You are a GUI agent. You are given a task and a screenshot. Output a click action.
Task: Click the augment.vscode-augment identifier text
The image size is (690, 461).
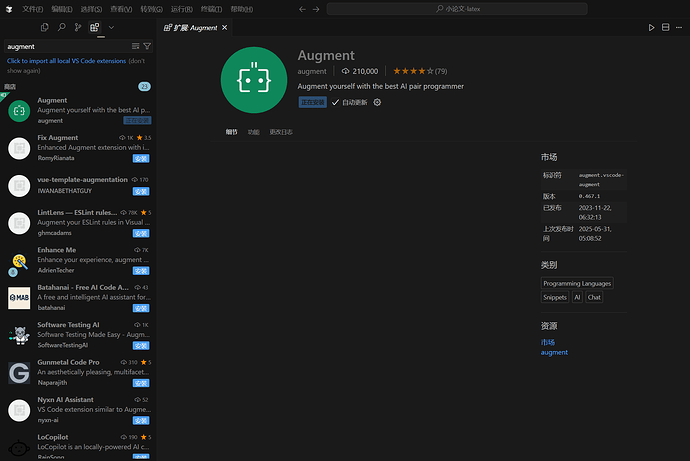pos(601,179)
